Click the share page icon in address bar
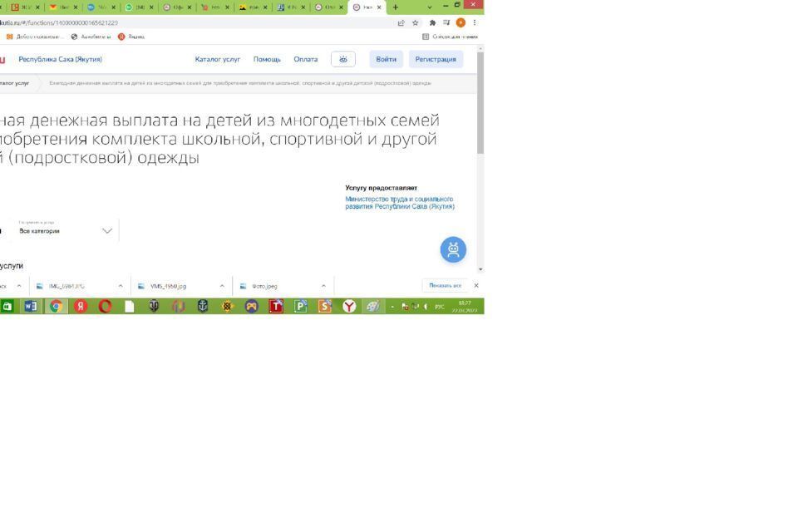Screen dimensions: 798x532 coord(401,22)
